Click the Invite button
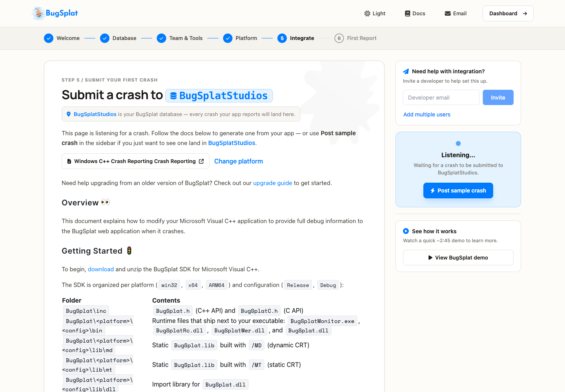This screenshot has width=565, height=392. [498, 98]
